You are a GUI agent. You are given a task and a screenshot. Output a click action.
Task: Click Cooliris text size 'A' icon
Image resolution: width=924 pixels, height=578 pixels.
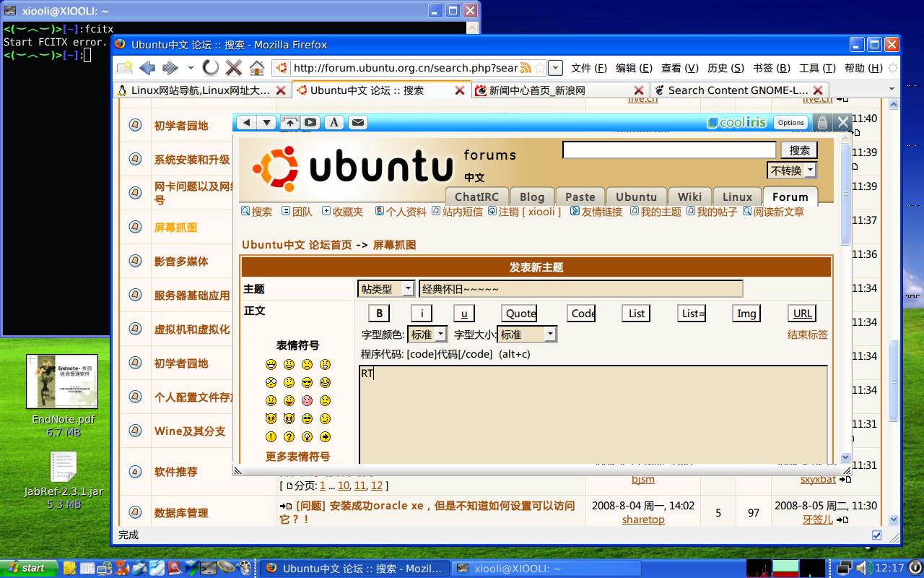pyautogui.click(x=334, y=123)
